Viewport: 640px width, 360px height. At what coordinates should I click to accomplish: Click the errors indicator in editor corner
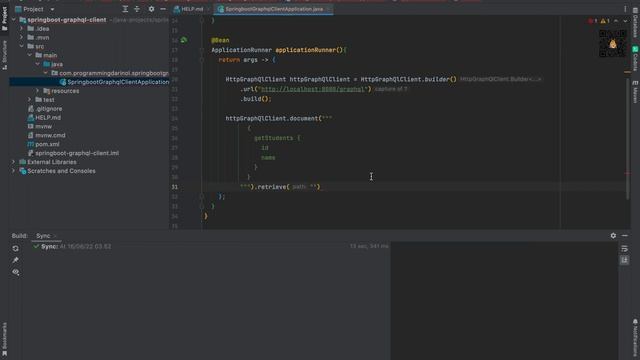[593, 21]
